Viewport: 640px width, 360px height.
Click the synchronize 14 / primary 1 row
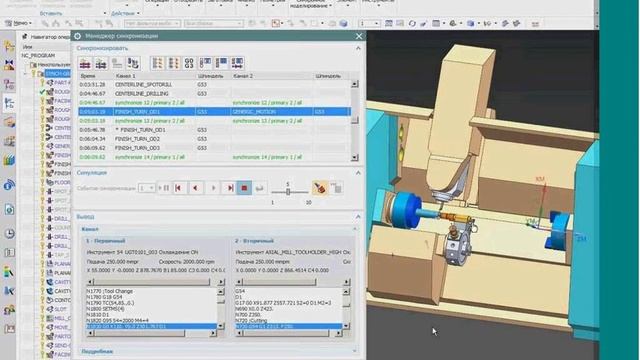pos(214,157)
